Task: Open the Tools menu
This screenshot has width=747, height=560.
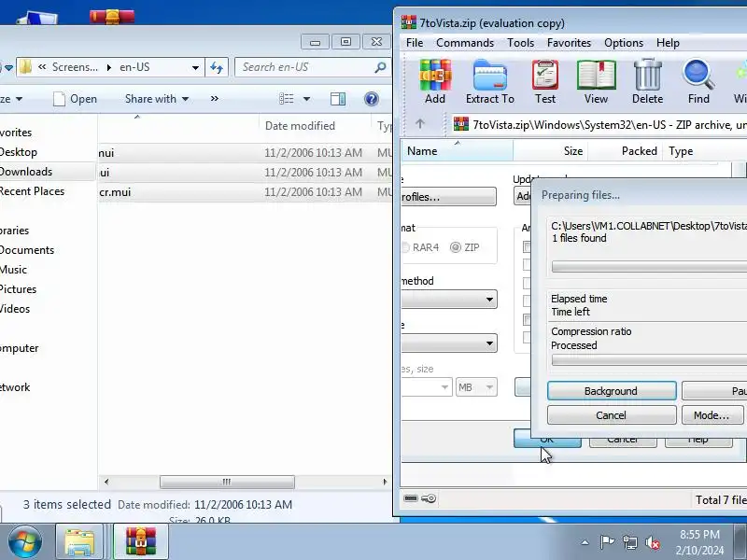Action: tap(520, 43)
